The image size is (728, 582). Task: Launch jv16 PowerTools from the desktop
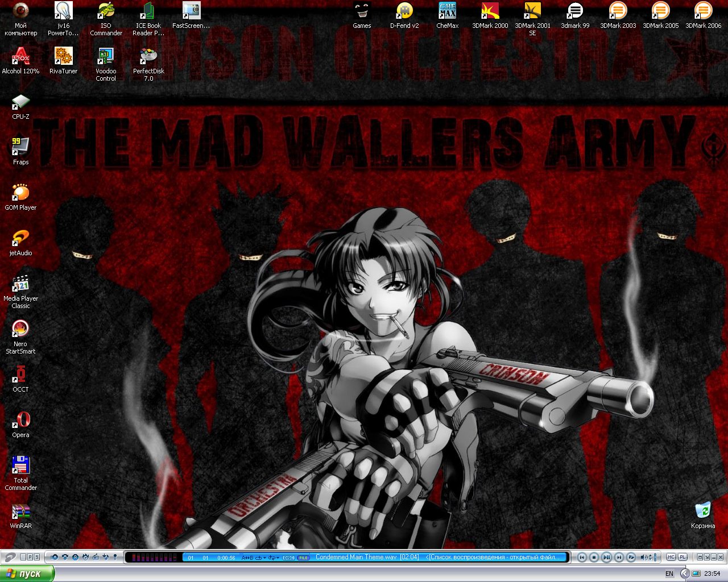pyautogui.click(x=63, y=19)
